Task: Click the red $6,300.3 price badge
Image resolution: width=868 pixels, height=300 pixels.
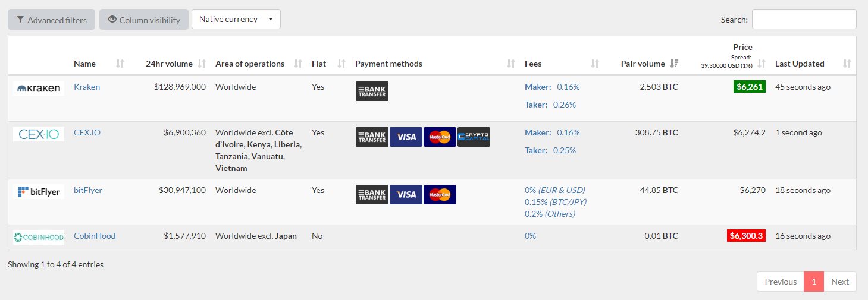Action: tap(746, 236)
